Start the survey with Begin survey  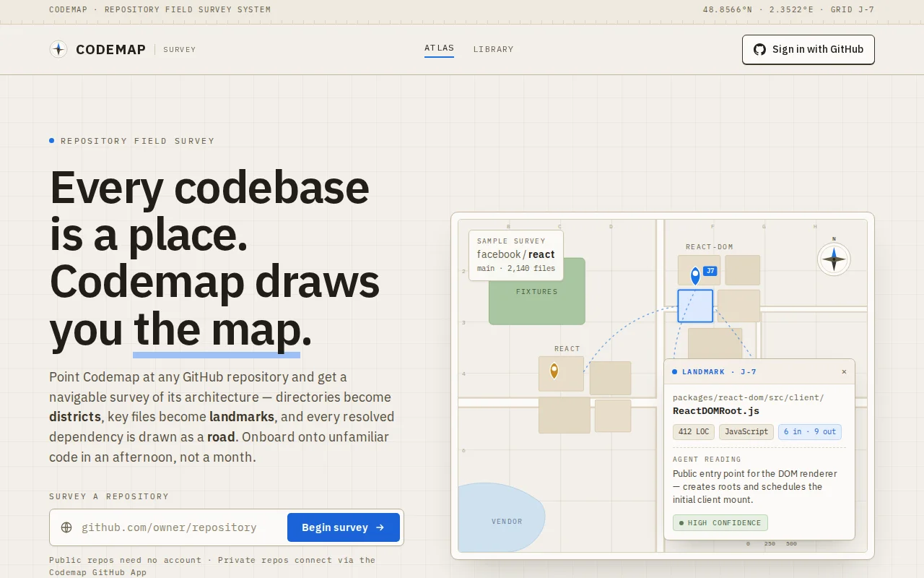point(344,527)
